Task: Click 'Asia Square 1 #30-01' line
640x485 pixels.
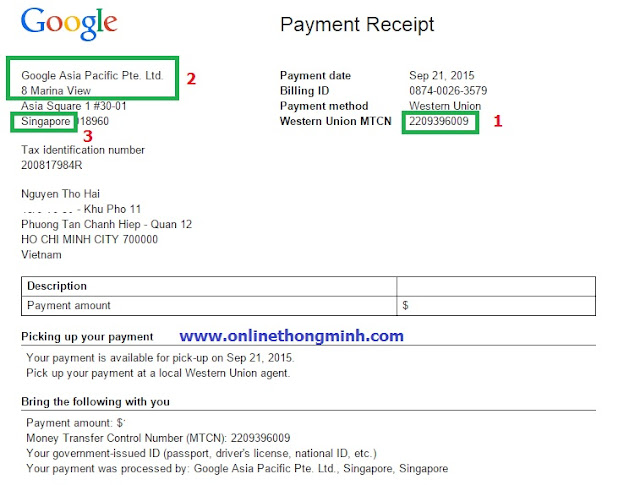Action: pos(74,106)
